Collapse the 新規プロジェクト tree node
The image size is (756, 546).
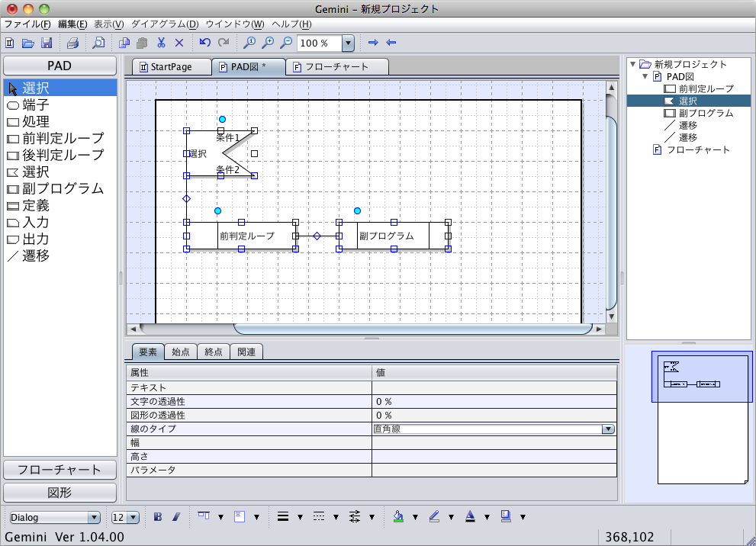pyautogui.click(x=633, y=64)
